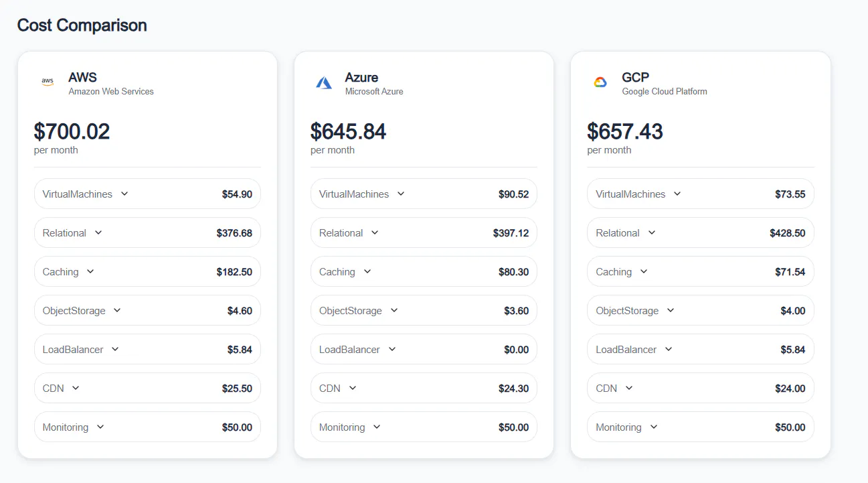Select the GCP LoadBalancer row

(701, 349)
